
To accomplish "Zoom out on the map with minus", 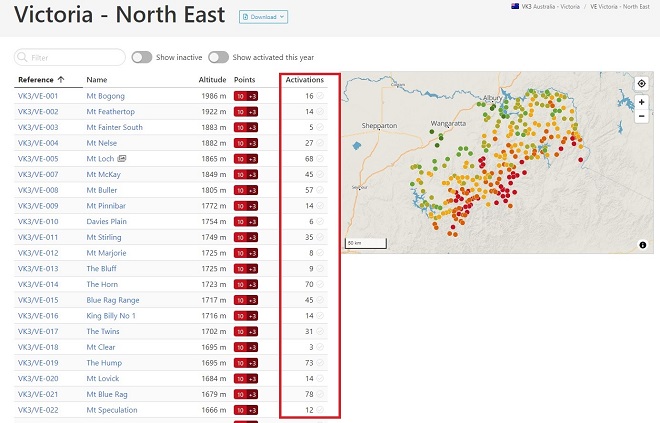I will [641, 116].
